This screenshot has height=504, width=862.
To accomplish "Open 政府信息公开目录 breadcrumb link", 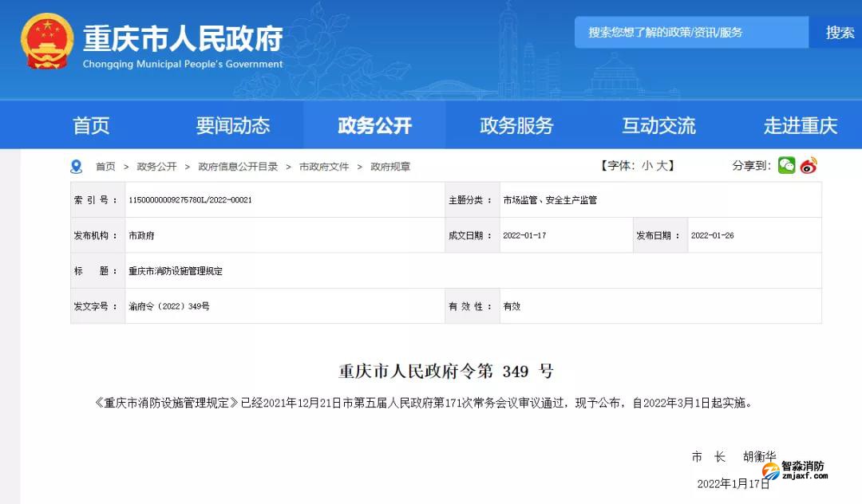I will 232,166.
